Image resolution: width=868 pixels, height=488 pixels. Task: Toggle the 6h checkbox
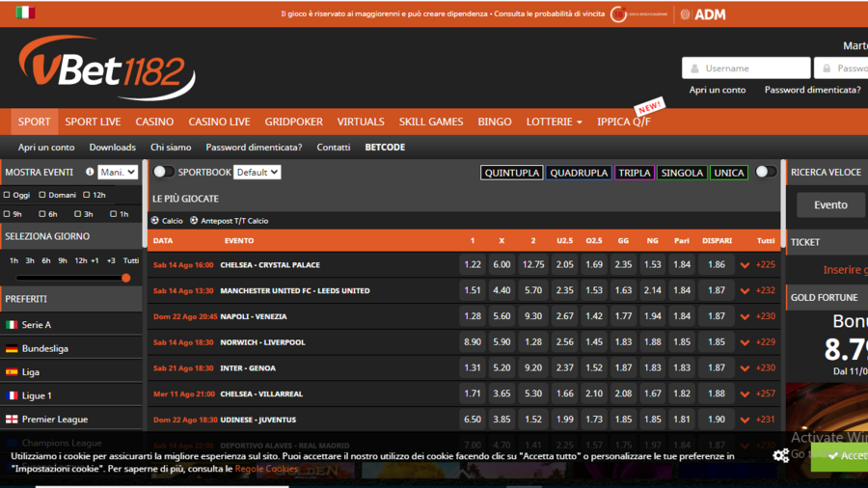tap(42, 213)
